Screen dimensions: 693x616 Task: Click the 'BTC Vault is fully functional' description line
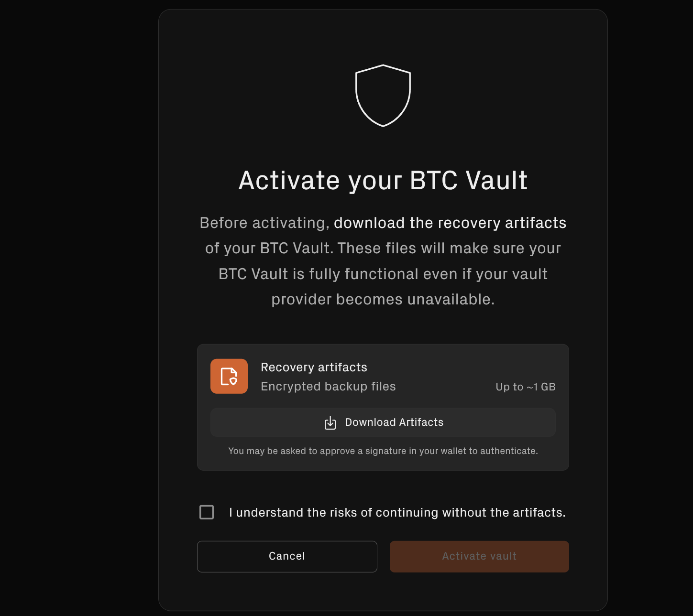click(383, 274)
